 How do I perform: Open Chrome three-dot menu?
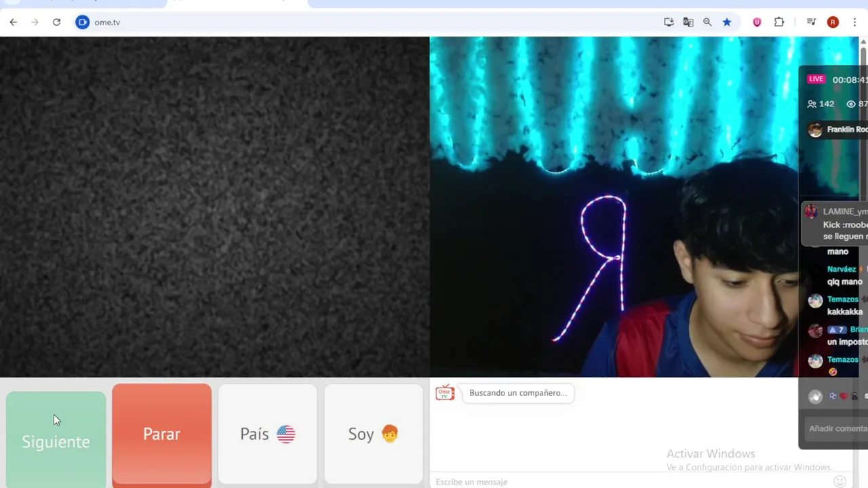pos(854,22)
